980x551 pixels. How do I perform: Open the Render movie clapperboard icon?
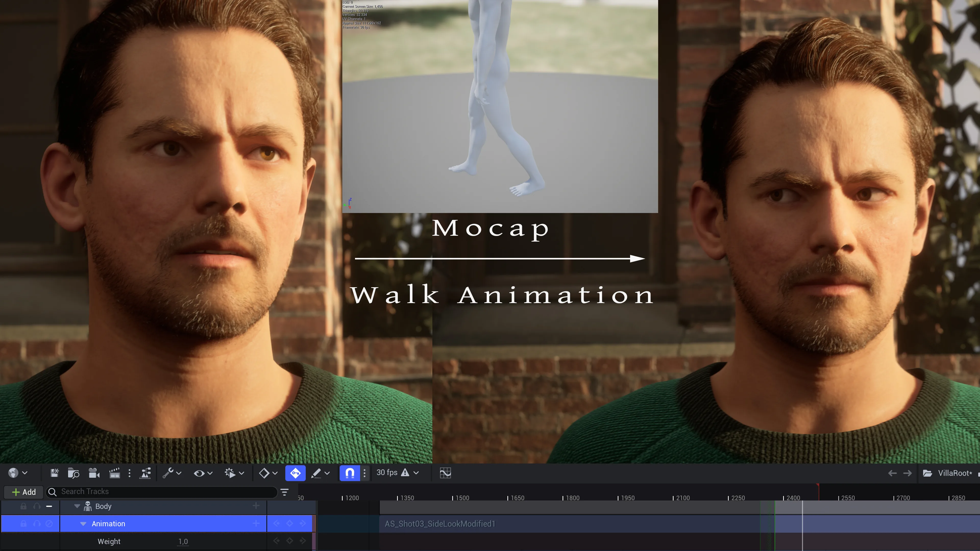[115, 473]
